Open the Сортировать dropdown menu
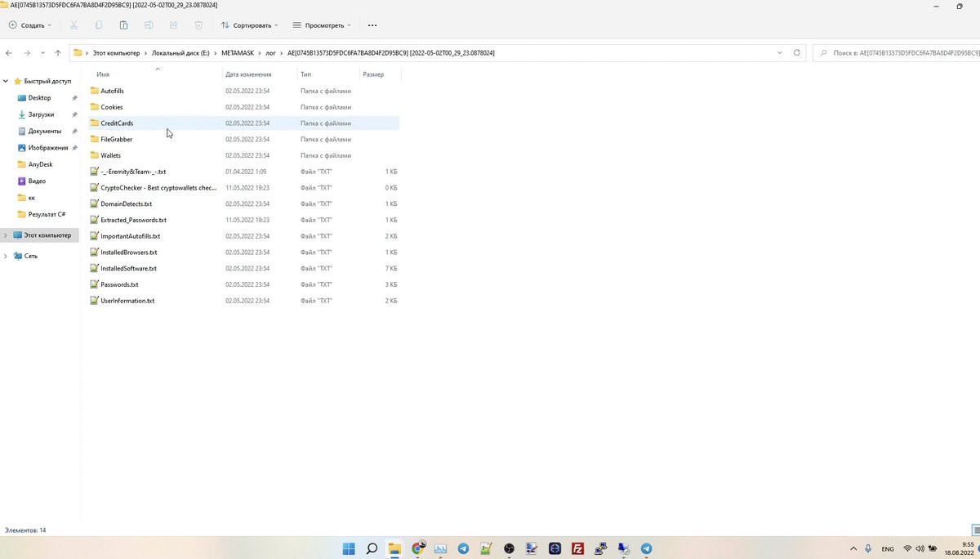Viewport: 980px width, 559px height. pos(250,25)
